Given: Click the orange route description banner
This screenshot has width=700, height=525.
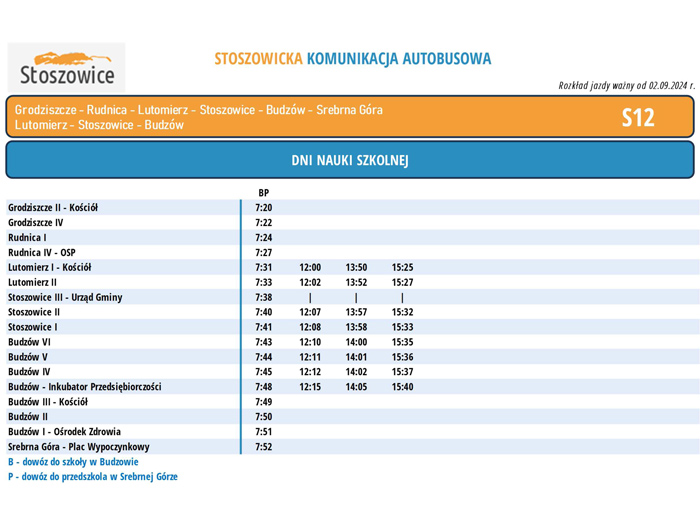Looking at the screenshot, I should tap(350, 117).
